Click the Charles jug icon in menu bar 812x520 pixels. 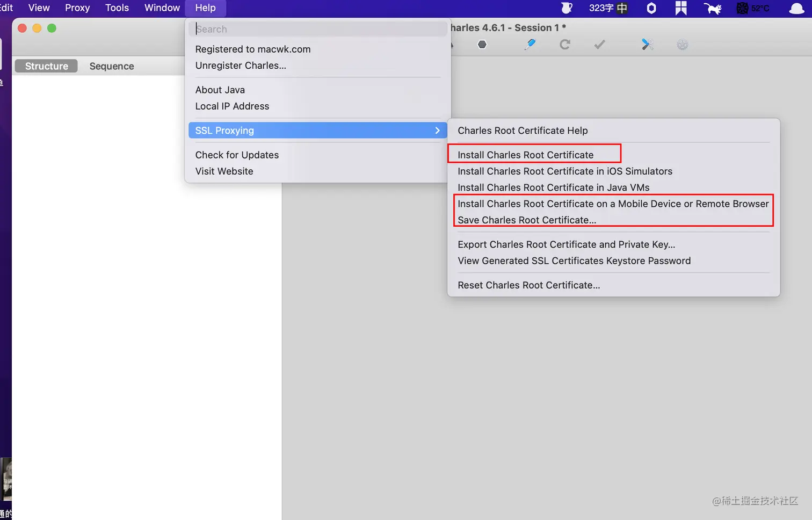(567, 8)
